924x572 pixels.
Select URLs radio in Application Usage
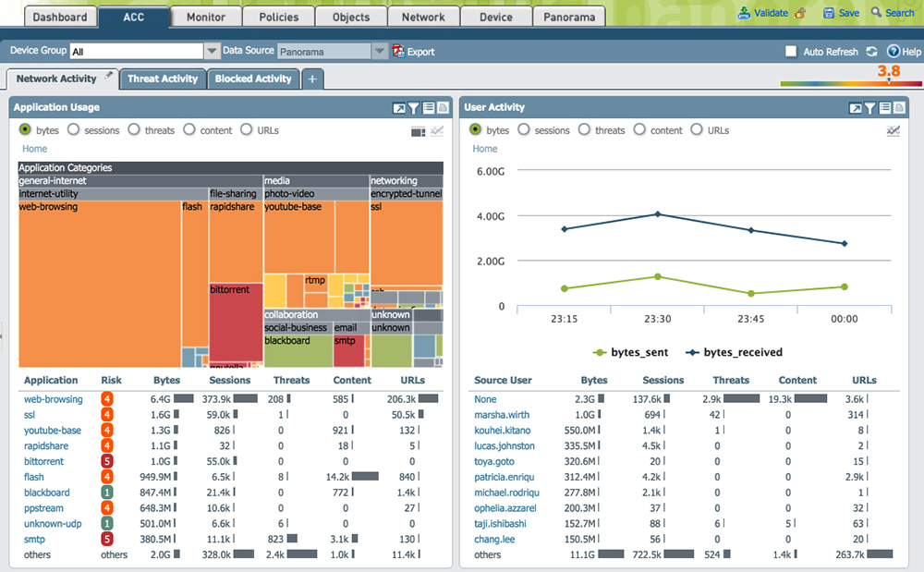click(x=247, y=129)
